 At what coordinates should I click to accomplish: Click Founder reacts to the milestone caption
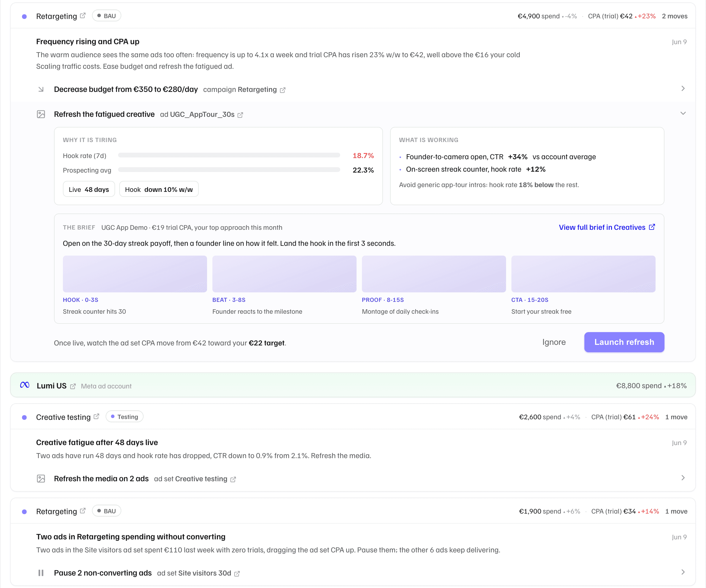257,311
